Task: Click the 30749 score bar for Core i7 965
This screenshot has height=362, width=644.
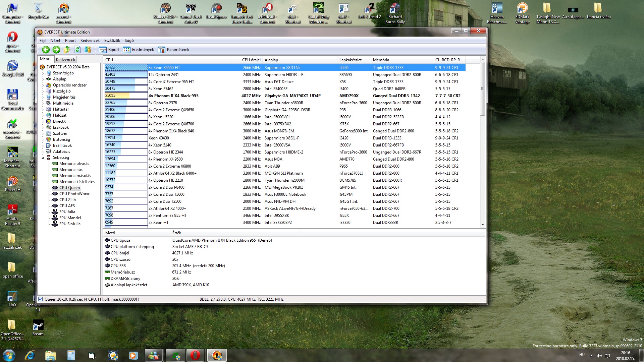Action: tap(126, 81)
